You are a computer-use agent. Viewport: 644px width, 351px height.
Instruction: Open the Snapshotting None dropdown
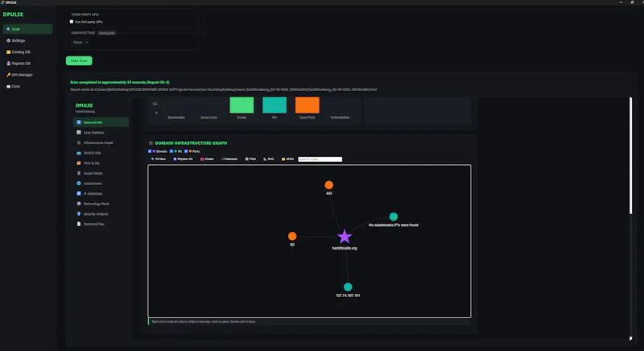coord(80,43)
